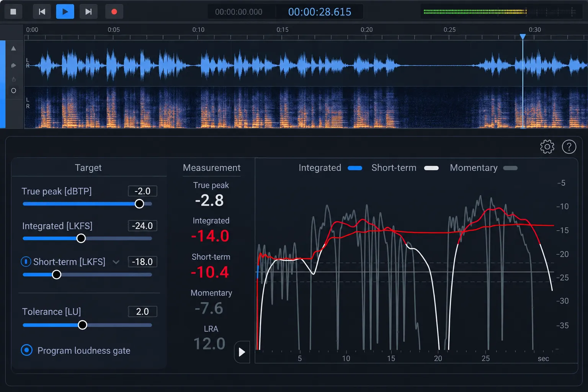This screenshot has width=588, height=392.
Task: Click the loudness history play arrow button
Action: (242, 352)
